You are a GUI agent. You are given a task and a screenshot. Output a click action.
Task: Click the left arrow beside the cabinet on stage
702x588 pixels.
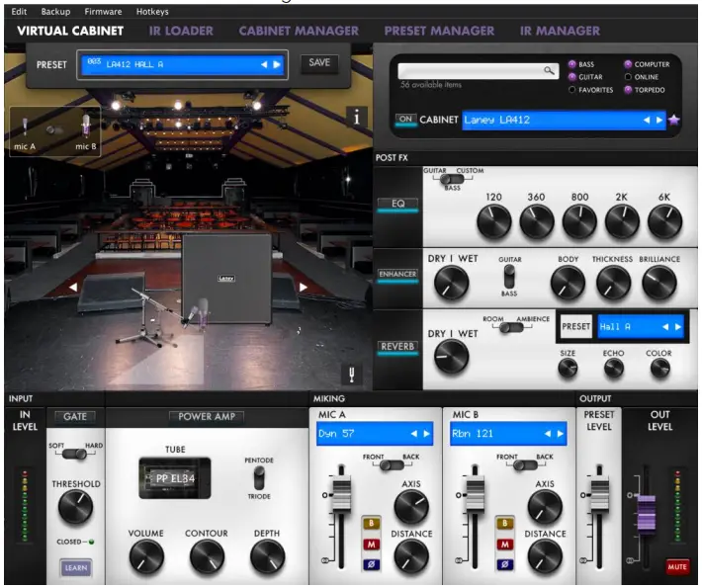tap(72, 287)
